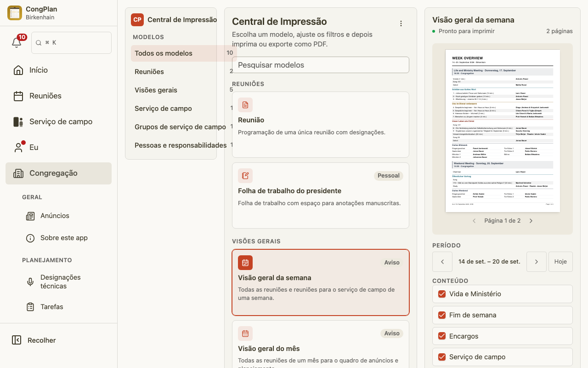Open Serviço de campo sidebar icon
The image size is (588, 368).
tap(18, 121)
